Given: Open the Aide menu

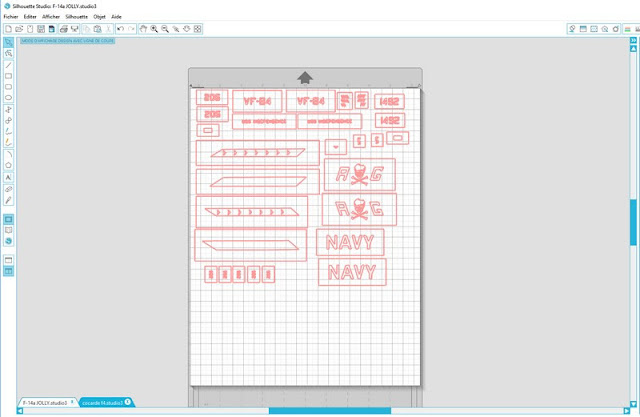Looking at the screenshot, I should click(116, 17).
